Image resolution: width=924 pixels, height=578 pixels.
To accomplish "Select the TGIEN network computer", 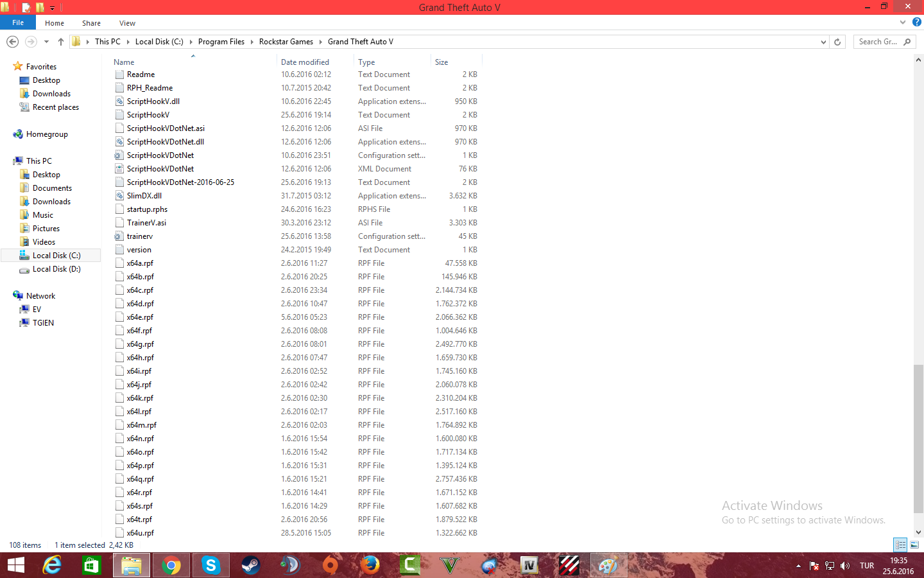I will tap(43, 323).
